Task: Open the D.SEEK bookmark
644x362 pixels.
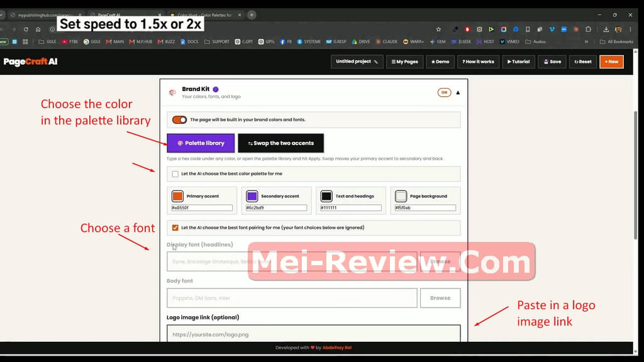Action: pos(461,41)
